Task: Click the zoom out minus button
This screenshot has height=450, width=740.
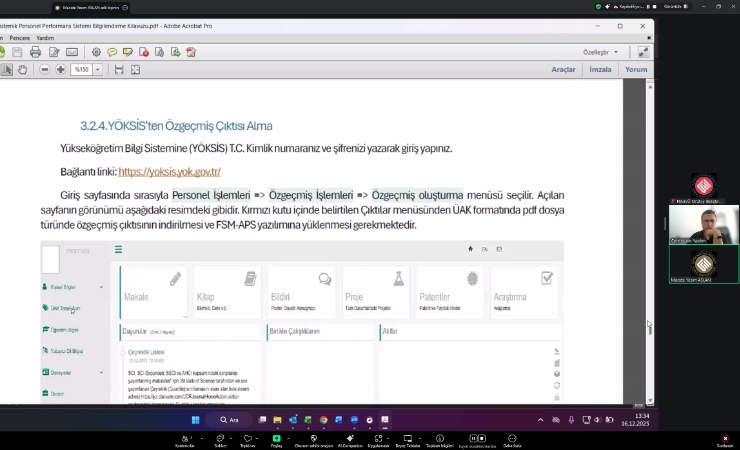Action: click(43, 70)
